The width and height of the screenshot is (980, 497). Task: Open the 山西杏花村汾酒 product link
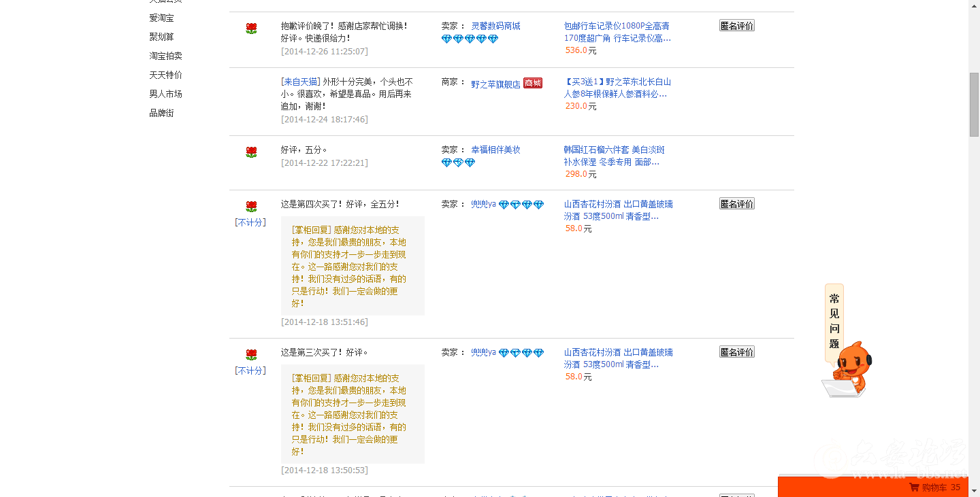click(x=617, y=209)
